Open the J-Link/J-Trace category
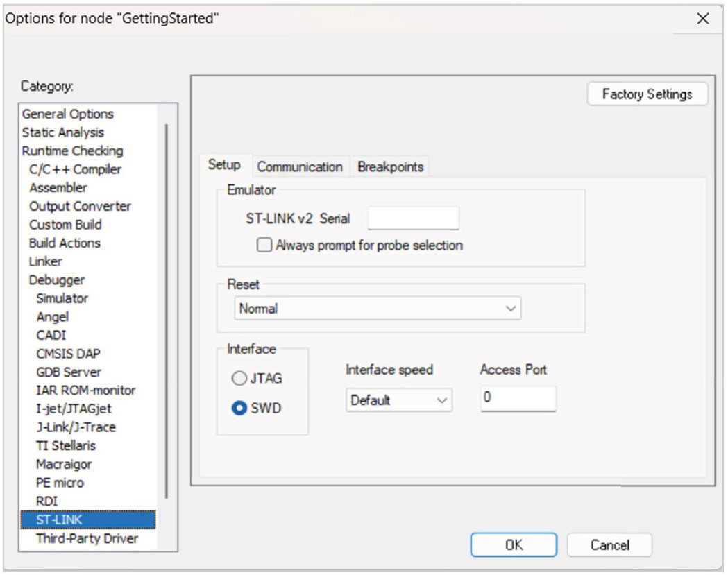728x575 pixels. [x=76, y=427]
